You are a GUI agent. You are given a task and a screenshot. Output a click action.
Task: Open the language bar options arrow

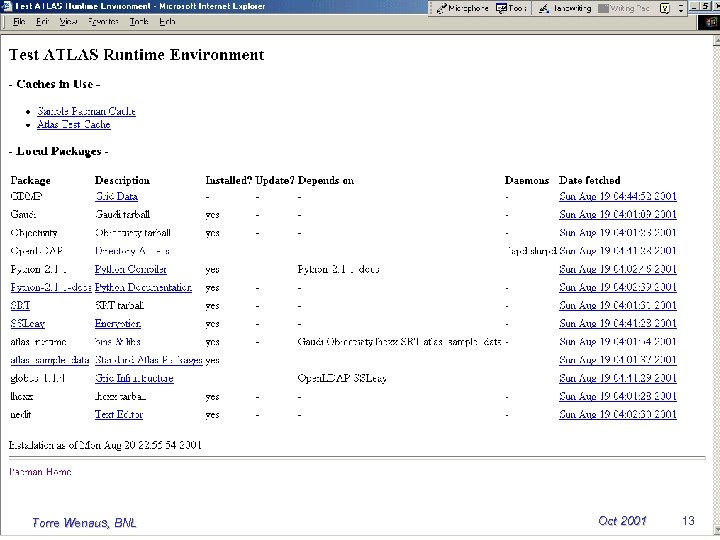pyautogui.click(x=681, y=8)
